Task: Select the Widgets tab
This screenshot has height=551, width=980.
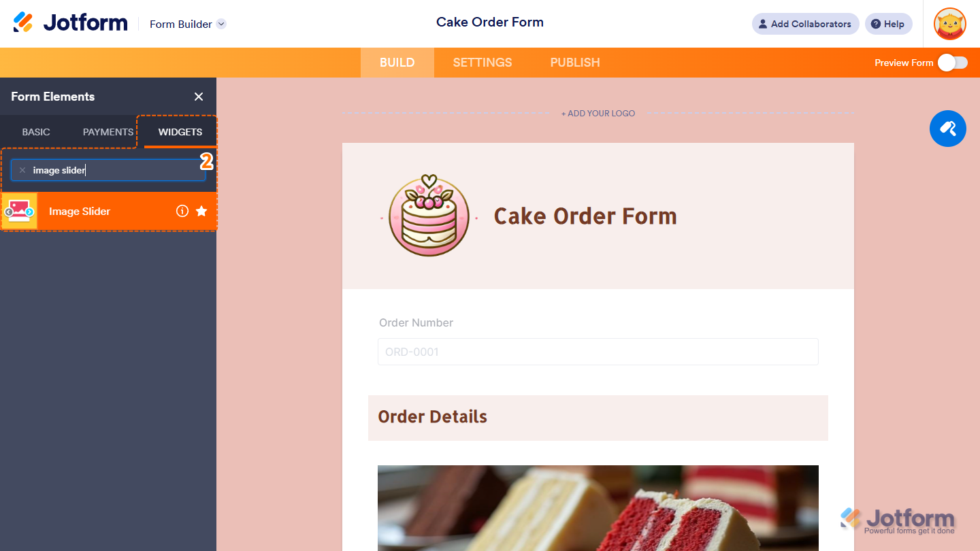Action: (180, 132)
